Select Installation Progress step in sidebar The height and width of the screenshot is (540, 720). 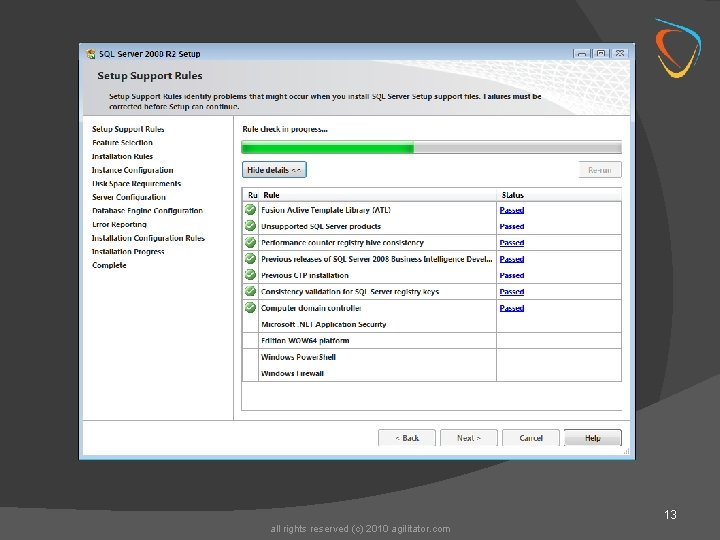pos(128,251)
